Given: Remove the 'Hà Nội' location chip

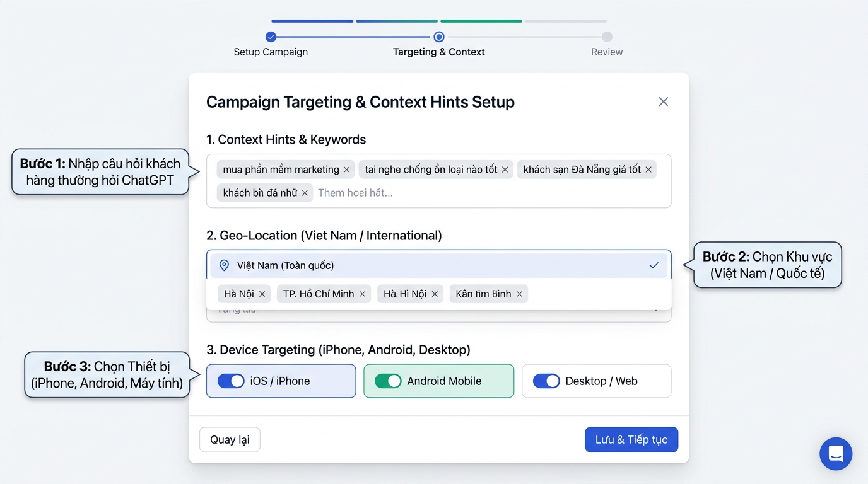Looking at the screenshot, I should [x=262, y=294].
